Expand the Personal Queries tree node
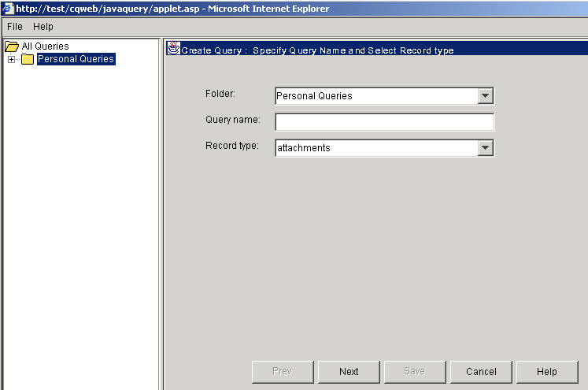Screen dimensions: 588x390 tap(11, 59)
